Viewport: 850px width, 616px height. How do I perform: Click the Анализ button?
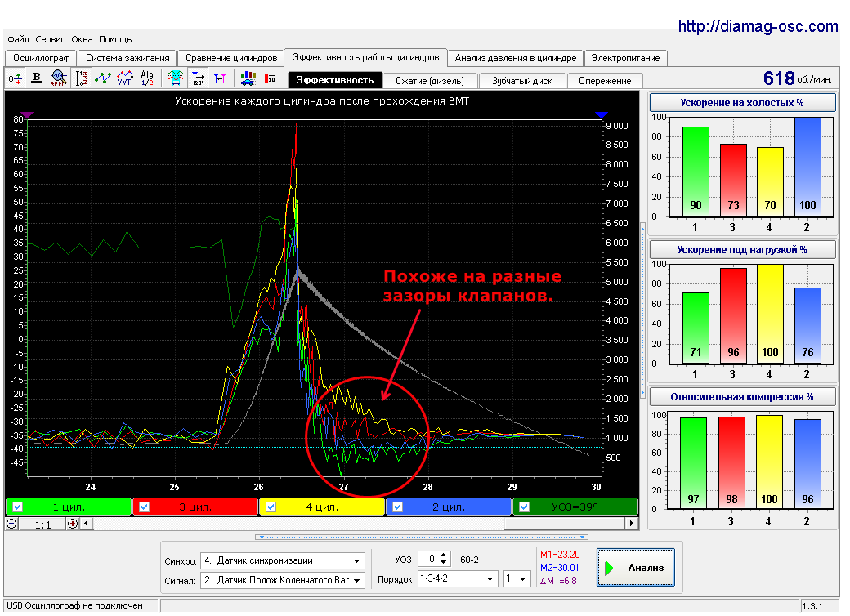pyautogui.click(x=636, y=567)
